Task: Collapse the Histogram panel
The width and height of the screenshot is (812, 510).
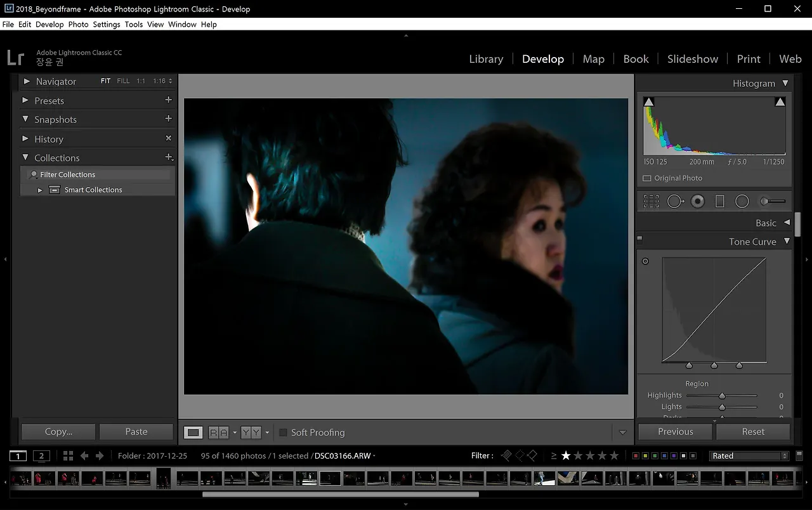Action: (785, 83)
